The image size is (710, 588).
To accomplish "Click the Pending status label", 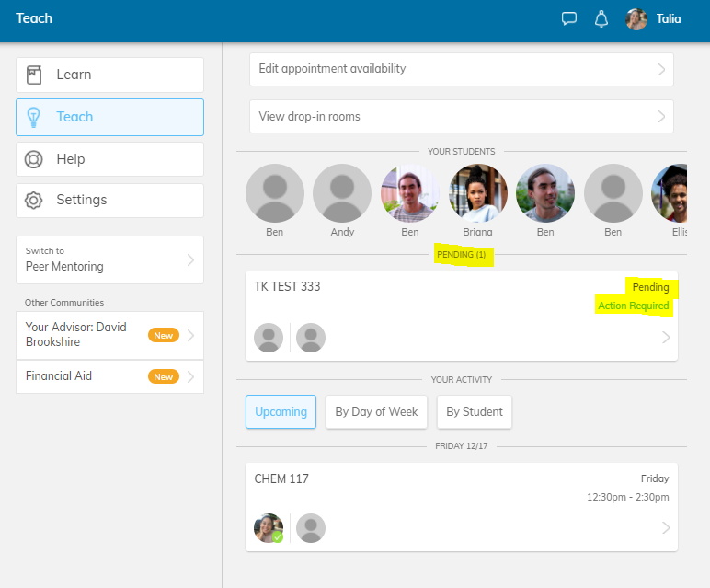I will [x=651, y=287].
